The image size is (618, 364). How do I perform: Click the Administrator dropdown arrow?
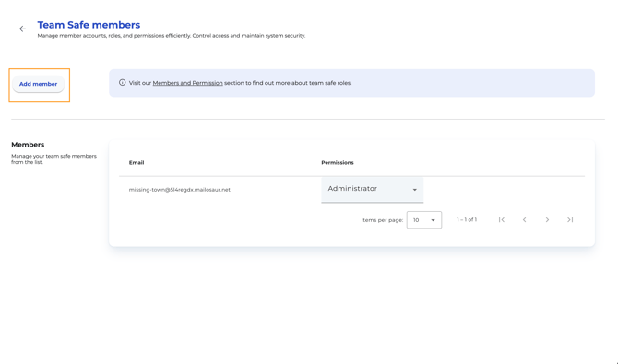(415, 190)
